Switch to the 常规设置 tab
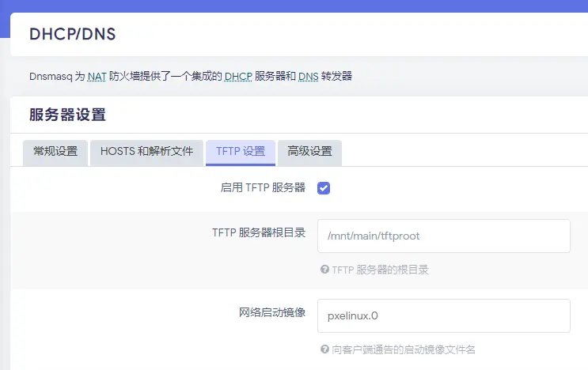The image size is (588, 370). 55,152
